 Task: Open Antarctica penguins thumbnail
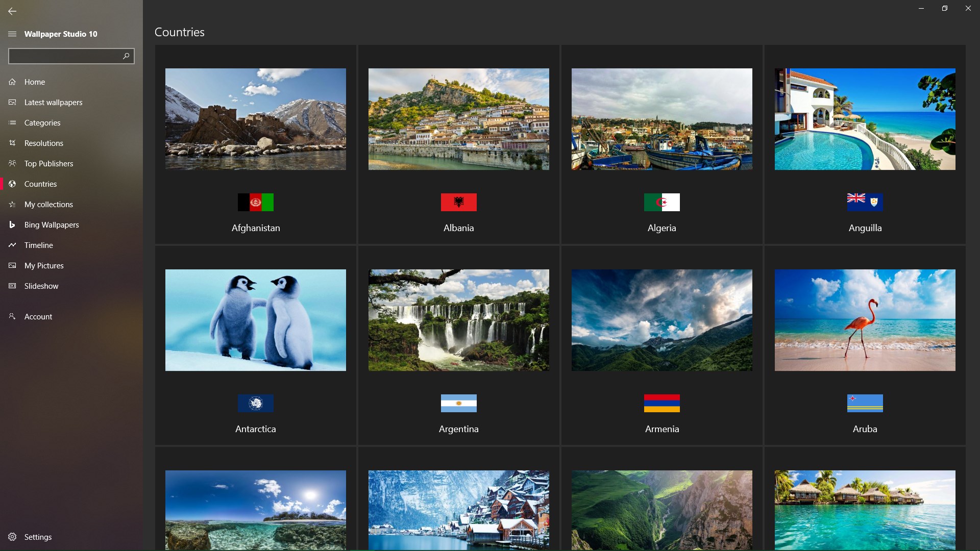(x=255, y=320)
